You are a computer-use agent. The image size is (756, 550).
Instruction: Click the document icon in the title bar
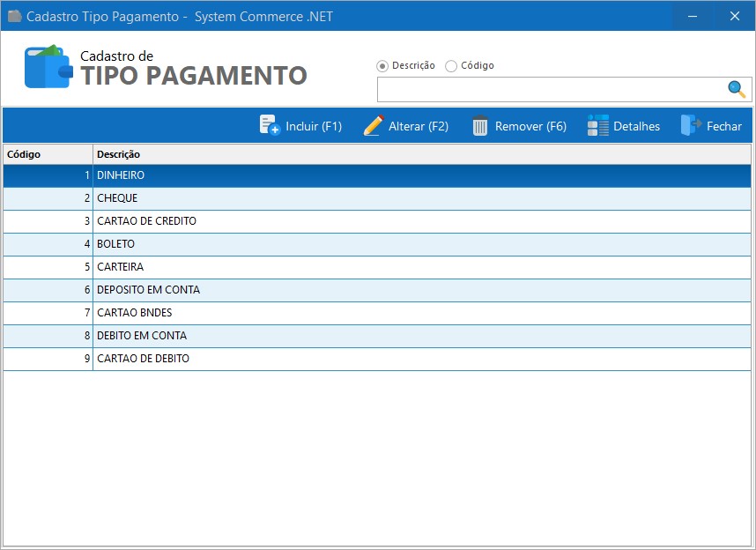click(12, 16)
